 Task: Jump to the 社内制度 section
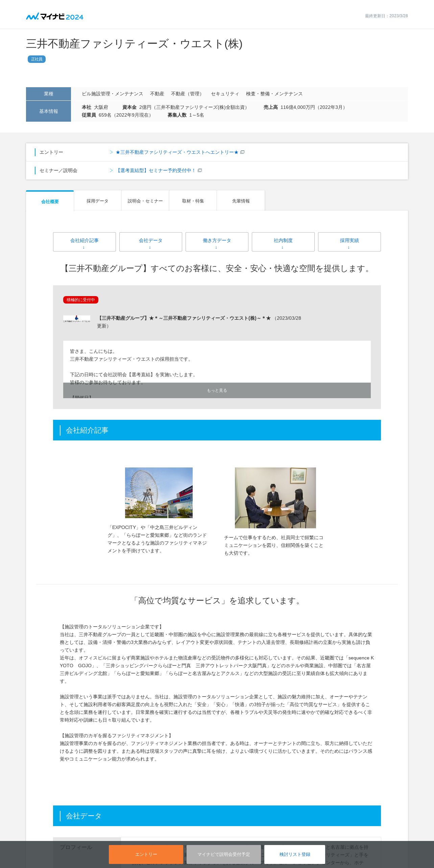click(283, 242)
